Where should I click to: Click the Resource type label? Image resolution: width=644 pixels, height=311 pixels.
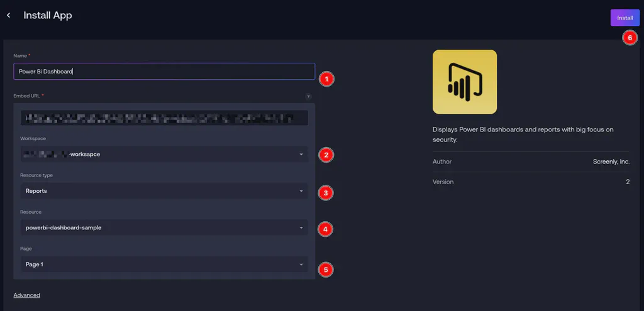click(x=36, y=175)
